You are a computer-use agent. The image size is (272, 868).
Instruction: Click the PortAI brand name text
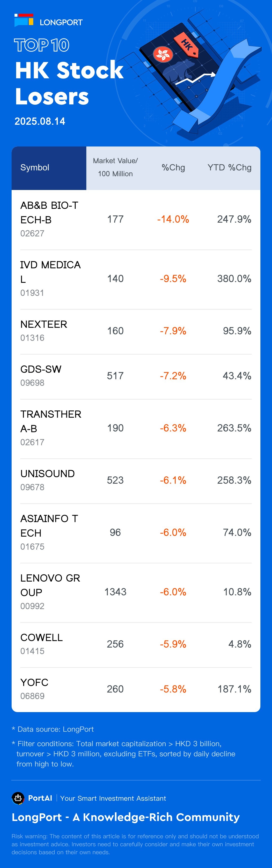point(40,798)
